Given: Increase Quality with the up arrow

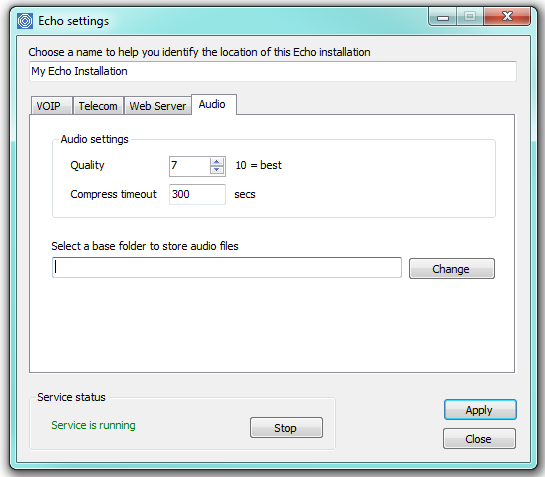Looking at the screenshot, I should [217, 162].
